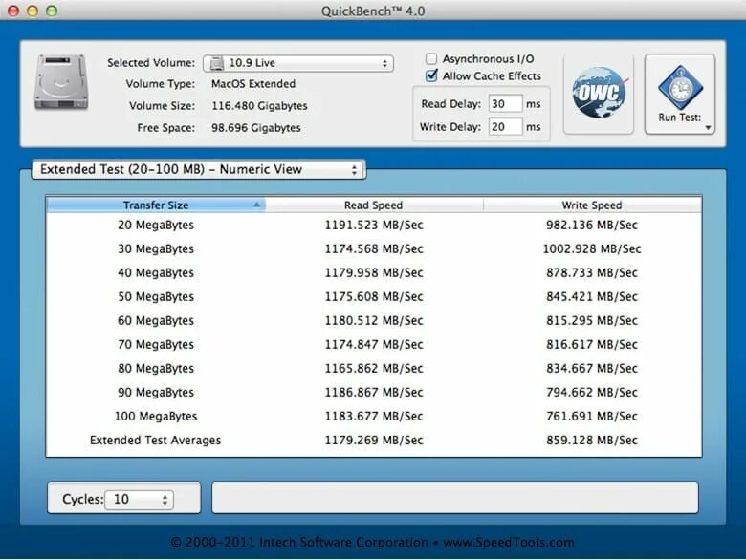Select the 30 MegaBytes row
This screenshot has width=746, height=560.
coord(373,248)
